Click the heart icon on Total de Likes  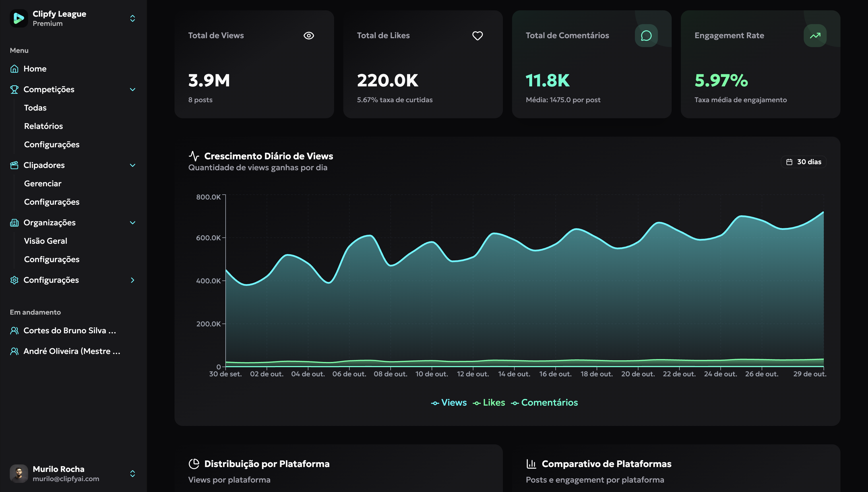(477, 36)
